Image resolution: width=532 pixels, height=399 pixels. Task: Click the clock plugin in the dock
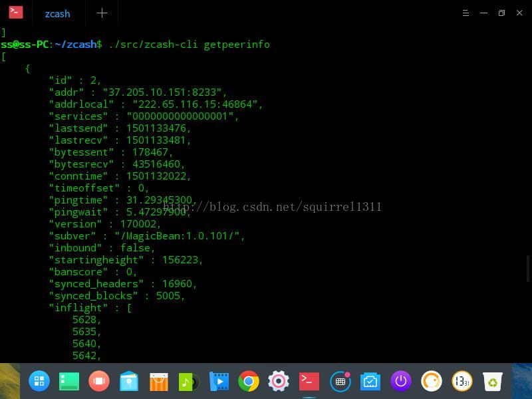click(462, 380)
